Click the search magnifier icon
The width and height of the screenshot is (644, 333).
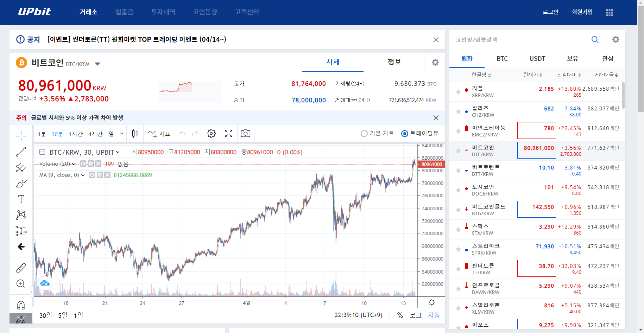click(595, 39)
